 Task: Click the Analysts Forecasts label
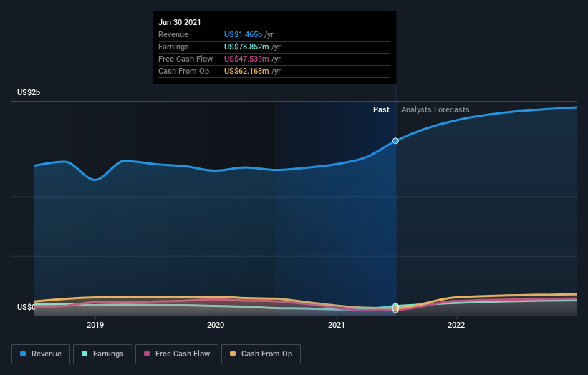[x=435, y=109]
